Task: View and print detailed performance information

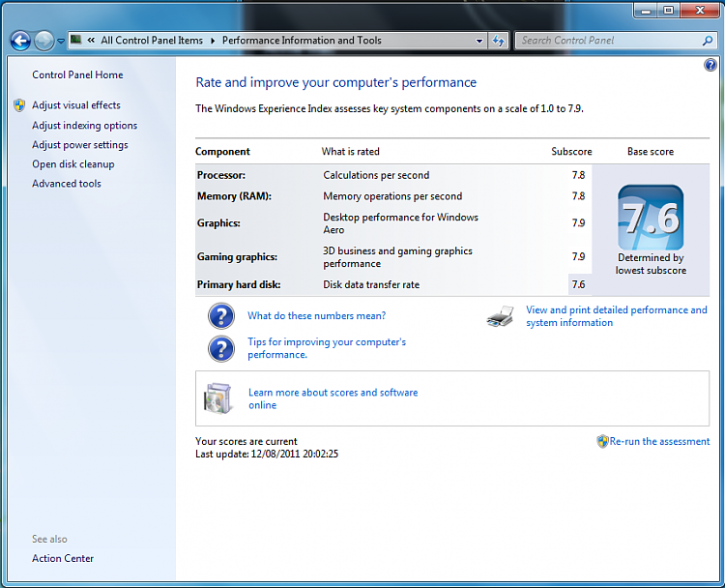Action: point(617,316)
